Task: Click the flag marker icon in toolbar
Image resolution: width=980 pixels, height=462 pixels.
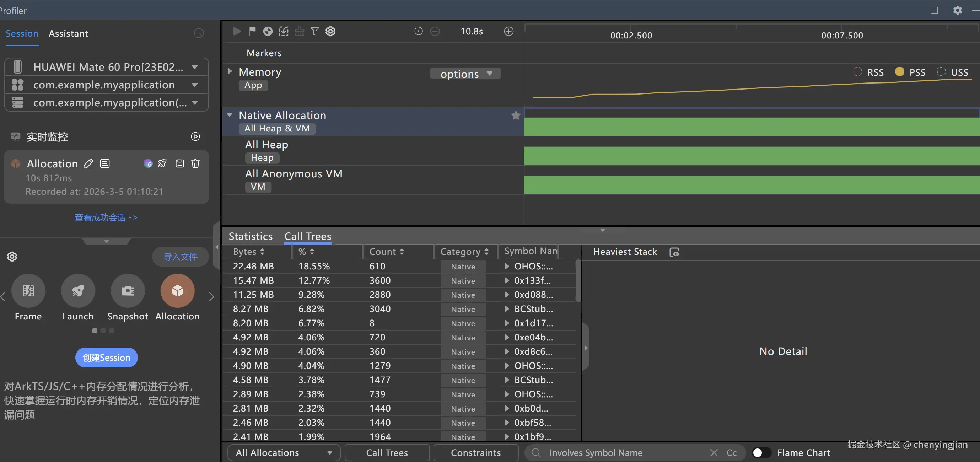Action: point(252,31)
